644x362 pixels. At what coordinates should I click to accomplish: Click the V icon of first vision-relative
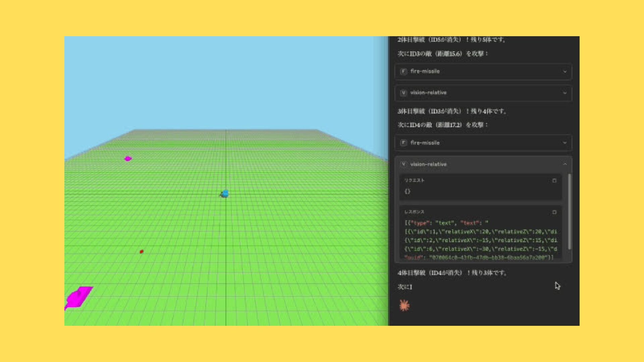tap(404, 93)
